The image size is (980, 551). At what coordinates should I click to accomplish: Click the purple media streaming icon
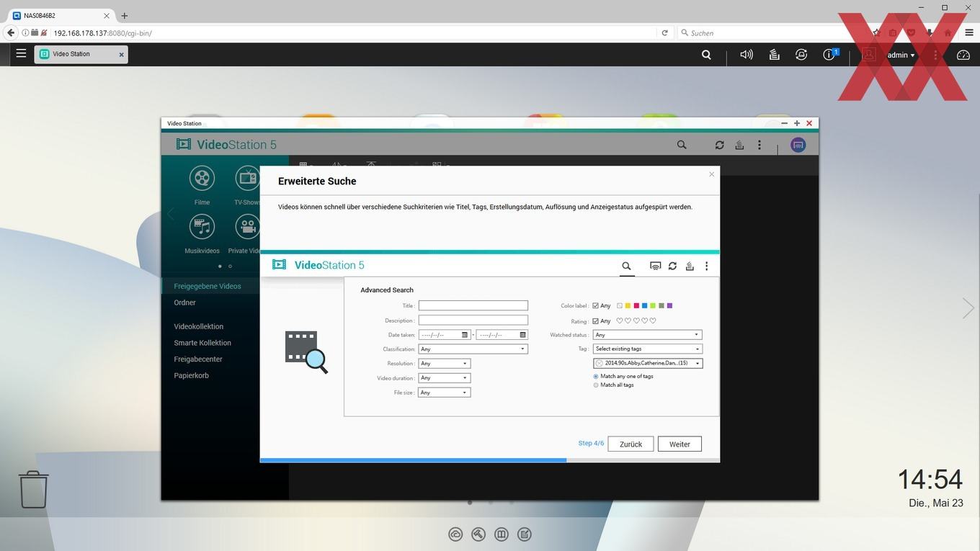(x=798, y=145)
